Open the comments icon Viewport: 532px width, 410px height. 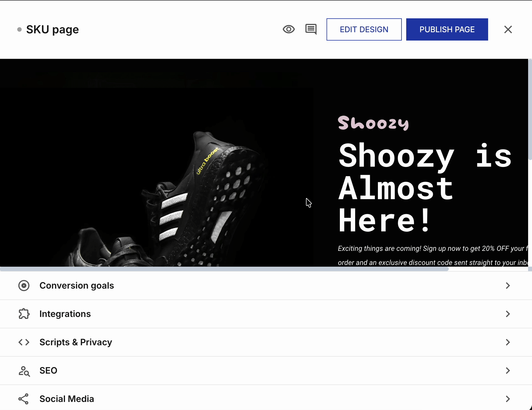[x=311, y=29]
